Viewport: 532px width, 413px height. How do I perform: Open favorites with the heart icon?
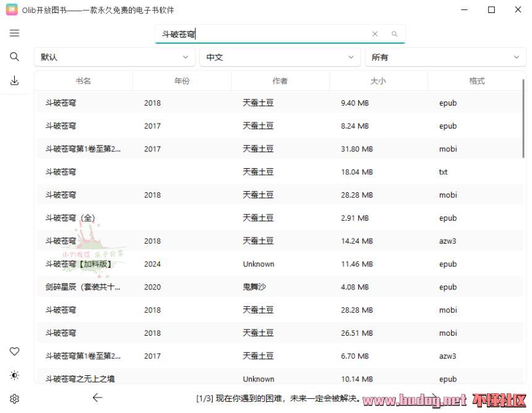[14, 351]
